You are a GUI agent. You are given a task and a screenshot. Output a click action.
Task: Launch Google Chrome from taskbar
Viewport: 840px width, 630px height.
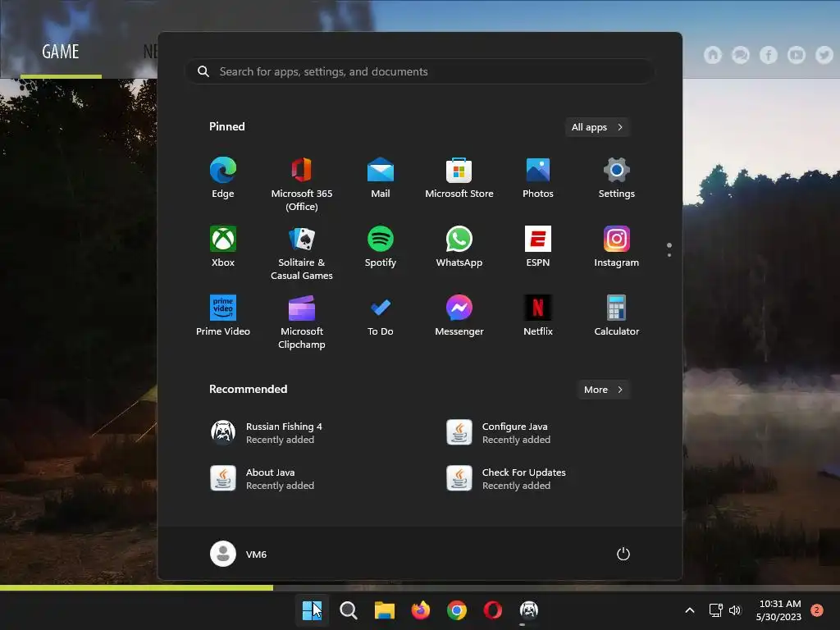pyautogui.click(x=457, y=610)
